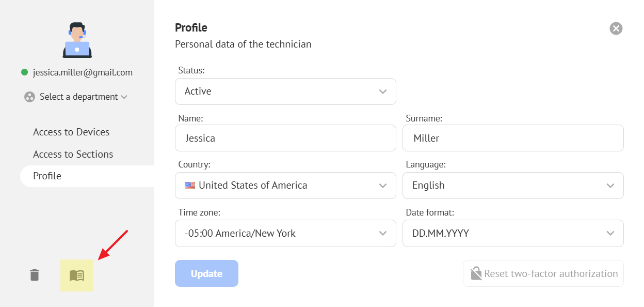Click the US flag icon in Country

(190, 186)
